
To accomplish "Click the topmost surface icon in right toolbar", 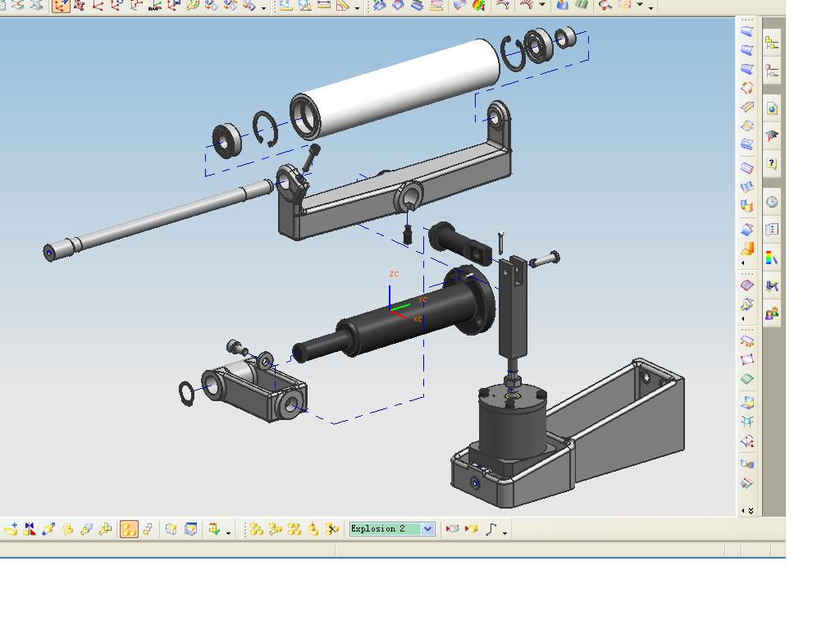I will click(x=746, y=32).
